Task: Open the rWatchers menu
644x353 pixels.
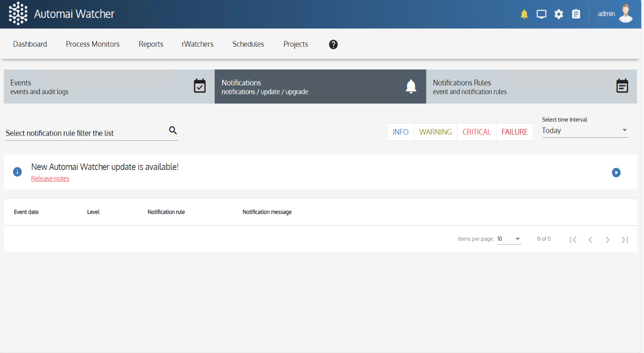Action: click(x=198, y=44)
